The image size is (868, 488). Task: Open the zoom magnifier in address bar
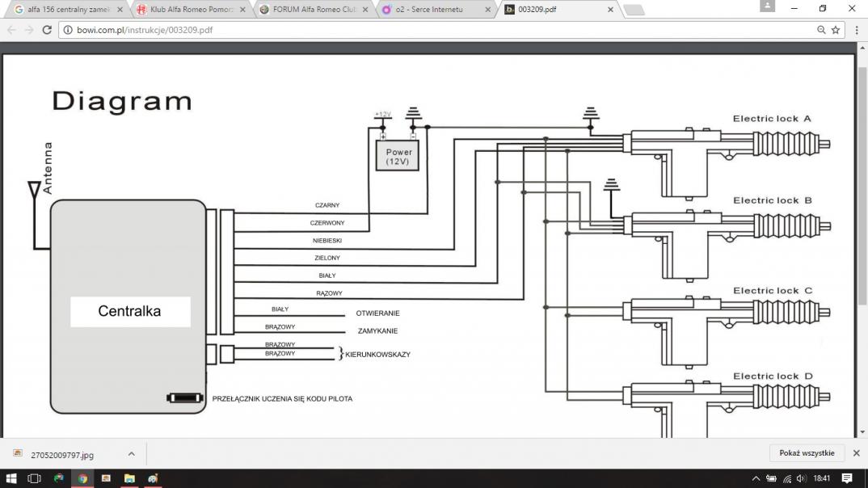[x=821, y=30]
